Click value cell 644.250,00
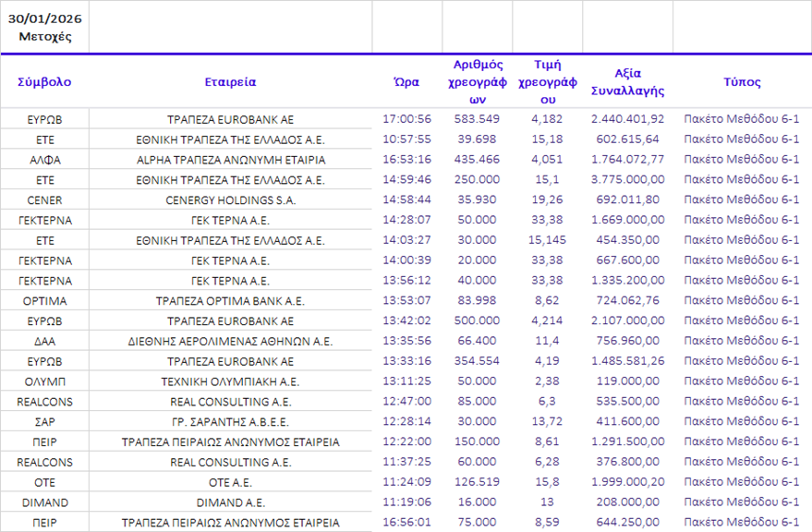This screenshot has width=812, height=532. click(x=627, y=523)
